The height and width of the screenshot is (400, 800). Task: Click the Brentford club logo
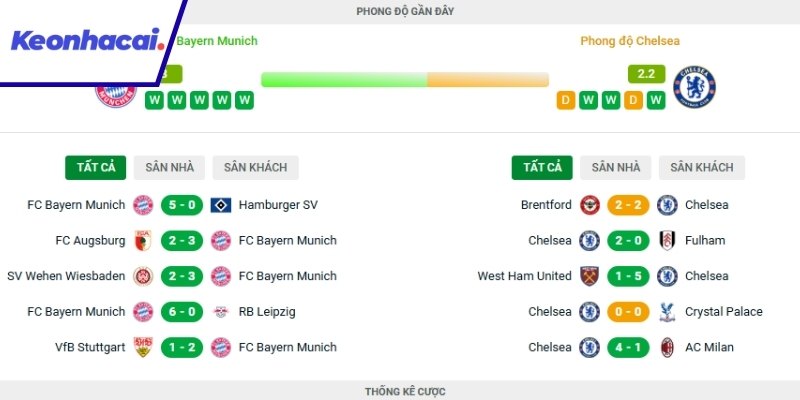point(590,205)
